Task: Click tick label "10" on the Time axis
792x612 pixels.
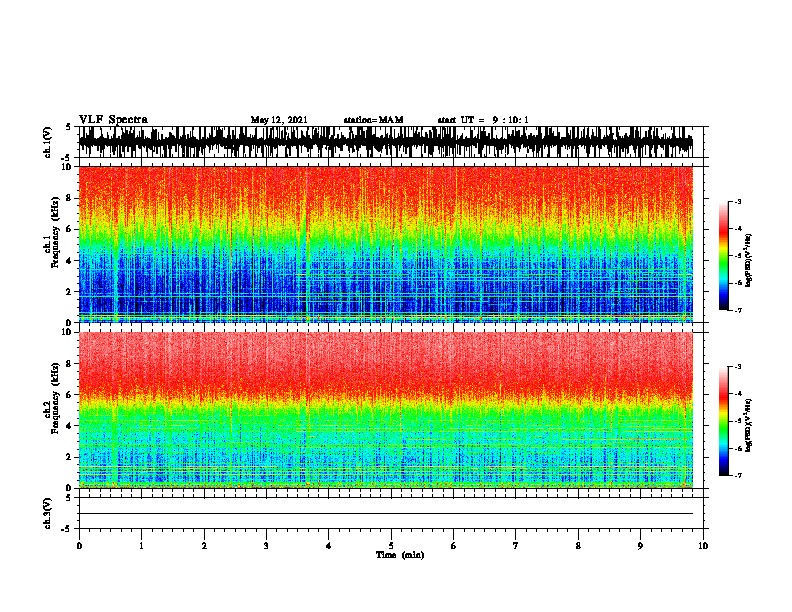Action: point(703,546)
